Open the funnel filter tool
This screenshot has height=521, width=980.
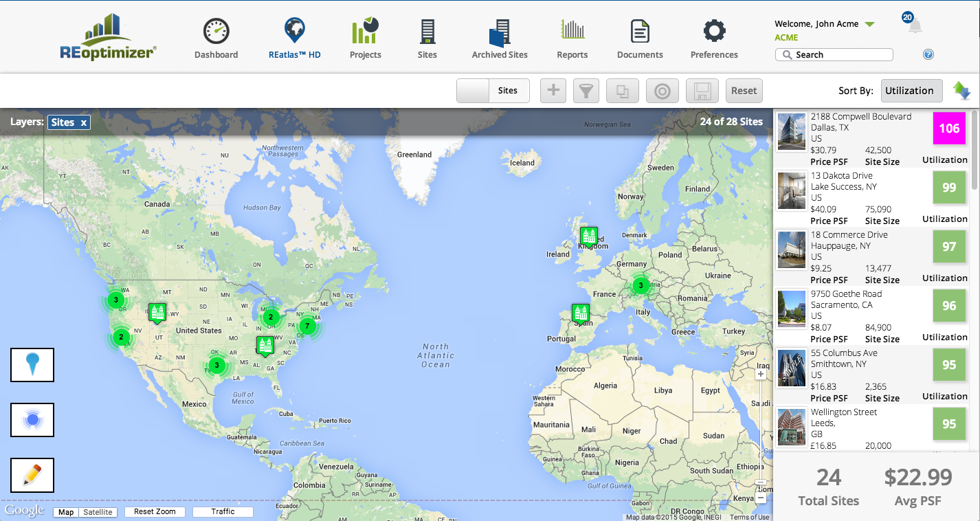coord(586,91)
